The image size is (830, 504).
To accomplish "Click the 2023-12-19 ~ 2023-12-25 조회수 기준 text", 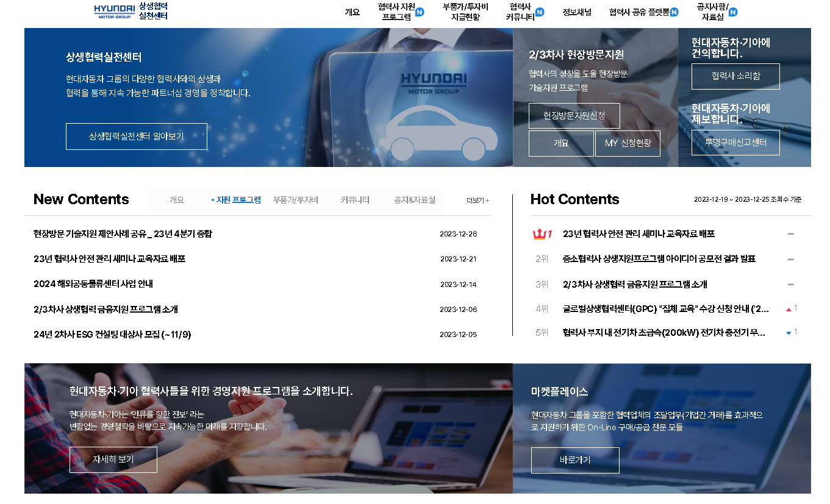I will [x=748, y=200].
